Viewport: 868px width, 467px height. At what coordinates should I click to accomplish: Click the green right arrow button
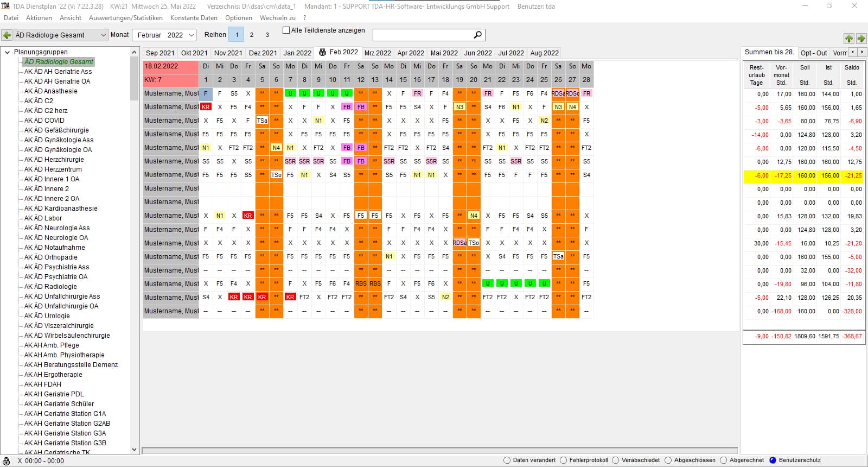pos(861,38)
